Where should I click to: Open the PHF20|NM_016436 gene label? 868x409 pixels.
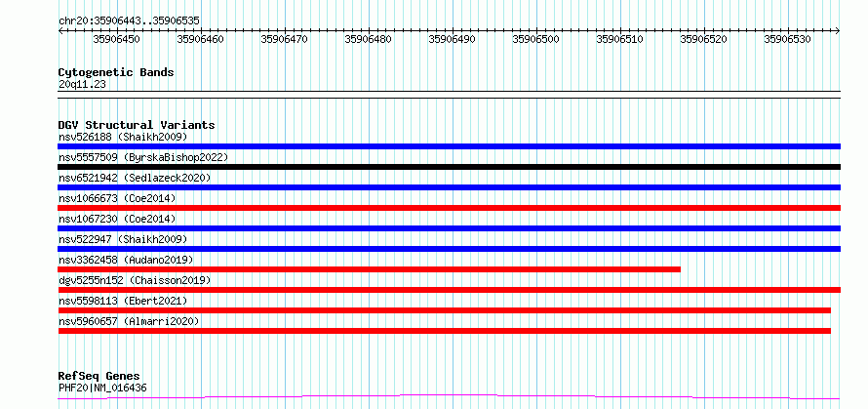coord(102,388)
